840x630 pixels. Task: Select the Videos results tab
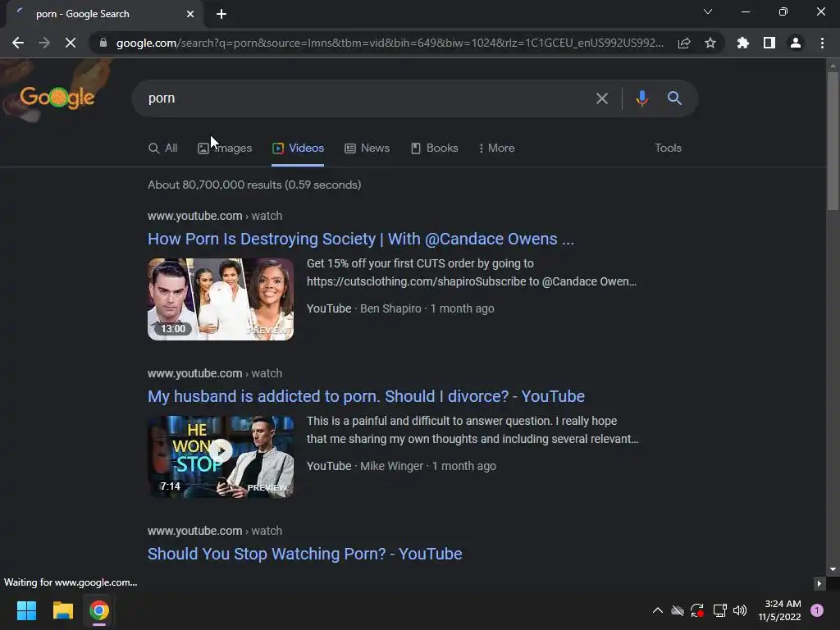298,148
